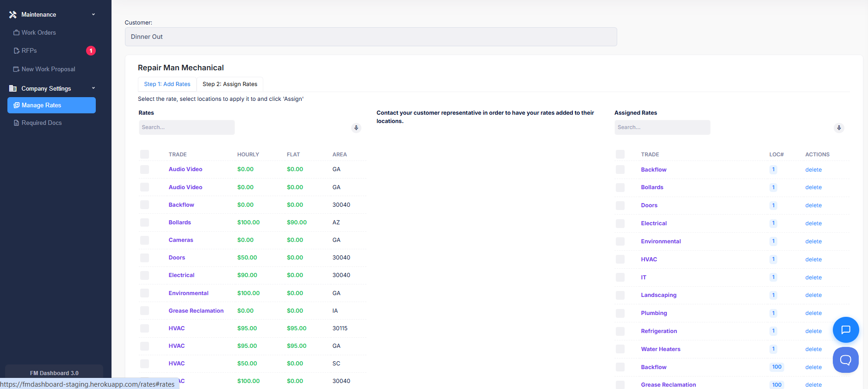Image resolution: width=868 pixels, height=389 pixels.
Task: Check the Bollards rate checkbox in Rates
Action: coord(144,222)
